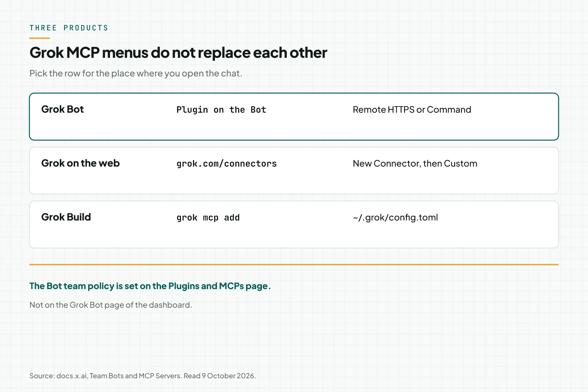The height and width of the screenshot is (392, 588).
Task: Click the 'grok.com/connectors' code text
Action: pyautogui.click(x=226, y=164)
